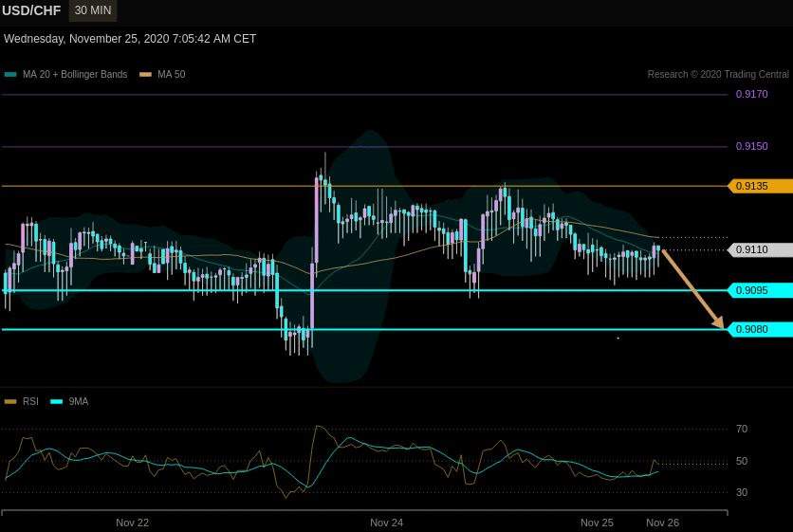Screen dimensions: 793x532
Task: Click the MA 50 legend label
Action: tap(172, 74)
